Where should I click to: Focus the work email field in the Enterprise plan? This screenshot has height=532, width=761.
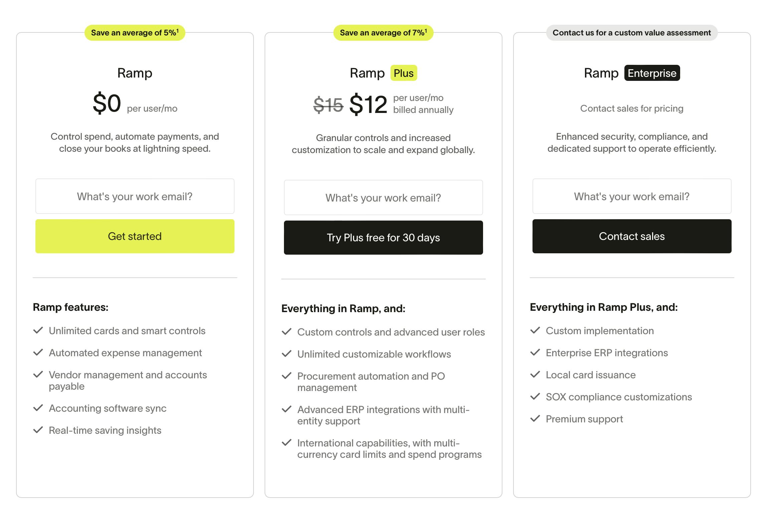[x=632, y=196]
